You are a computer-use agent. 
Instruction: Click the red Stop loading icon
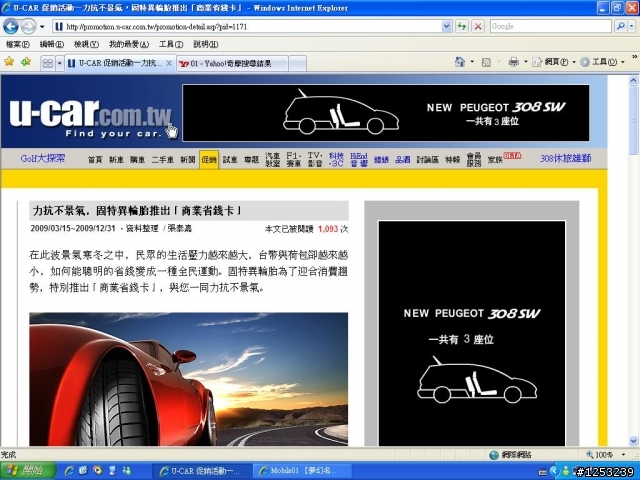tap(478, 27)
